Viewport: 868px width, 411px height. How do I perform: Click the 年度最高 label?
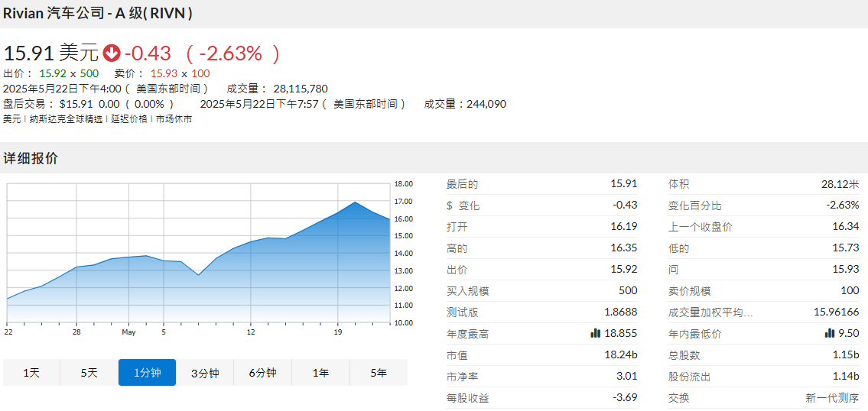coord(467,334)
